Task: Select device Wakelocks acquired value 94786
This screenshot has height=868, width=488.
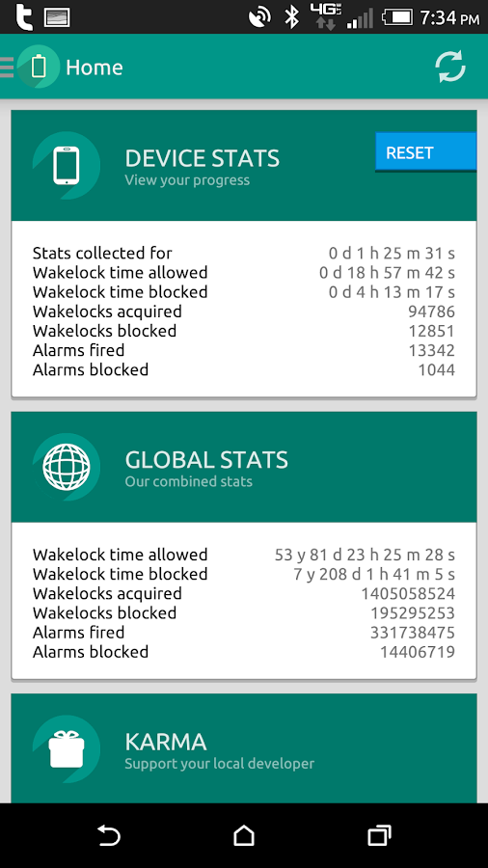Action: [431, 312]
